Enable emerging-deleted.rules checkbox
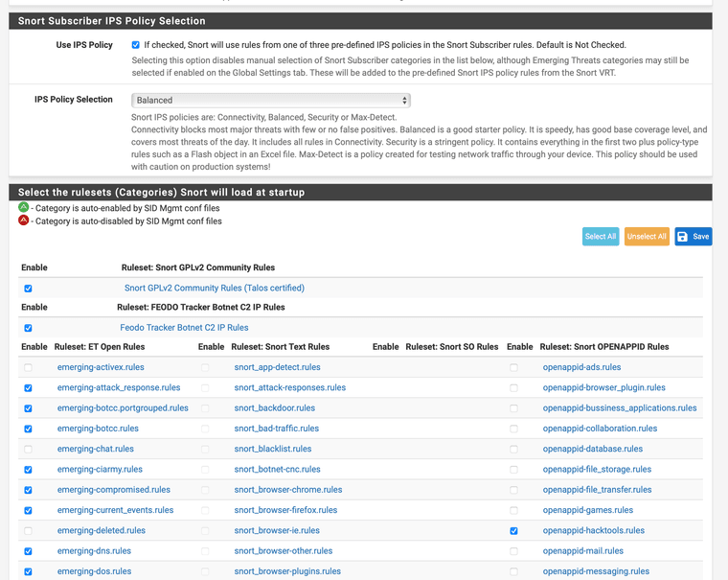728x580 pixels. [x=28, y=531]
